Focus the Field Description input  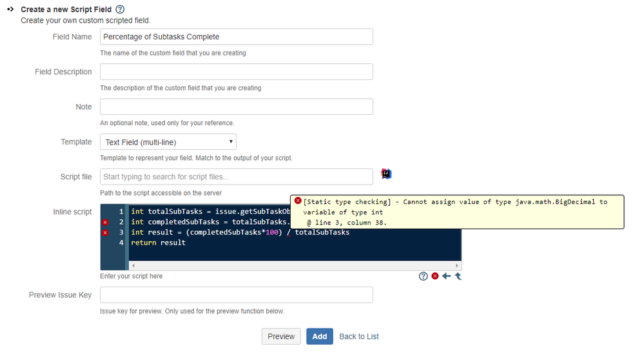(236, 72)
